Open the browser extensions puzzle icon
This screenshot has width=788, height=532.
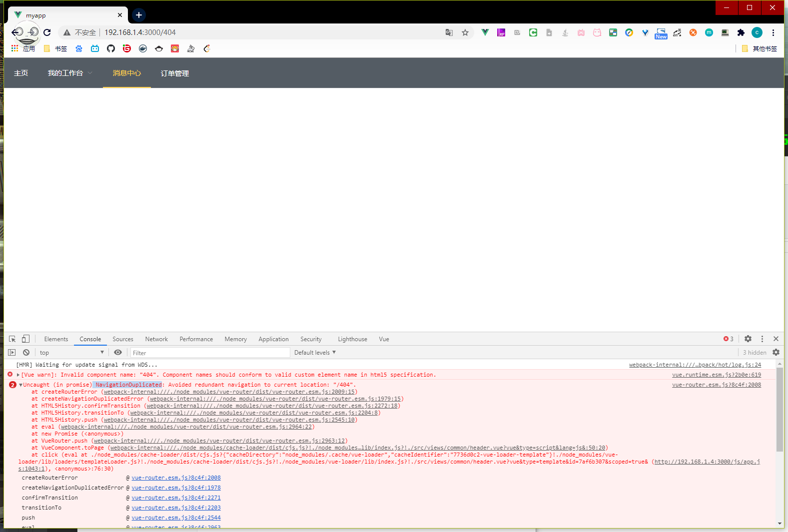[741, 32]
